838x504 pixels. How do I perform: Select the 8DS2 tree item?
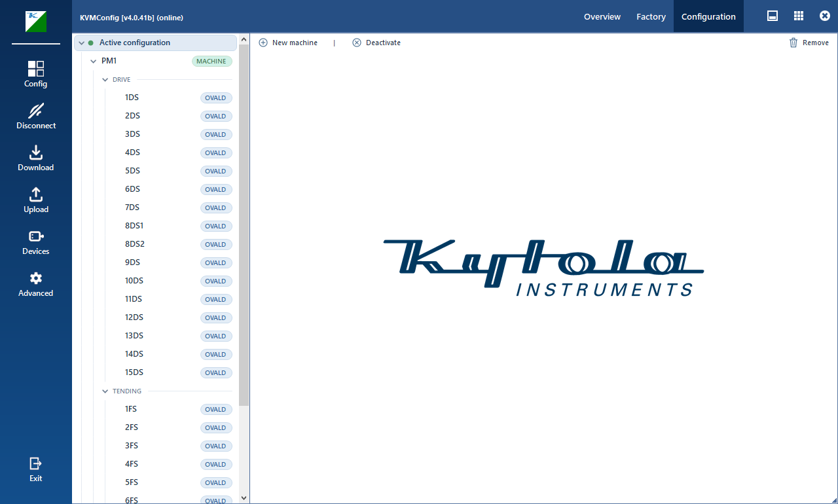[135, 244]
